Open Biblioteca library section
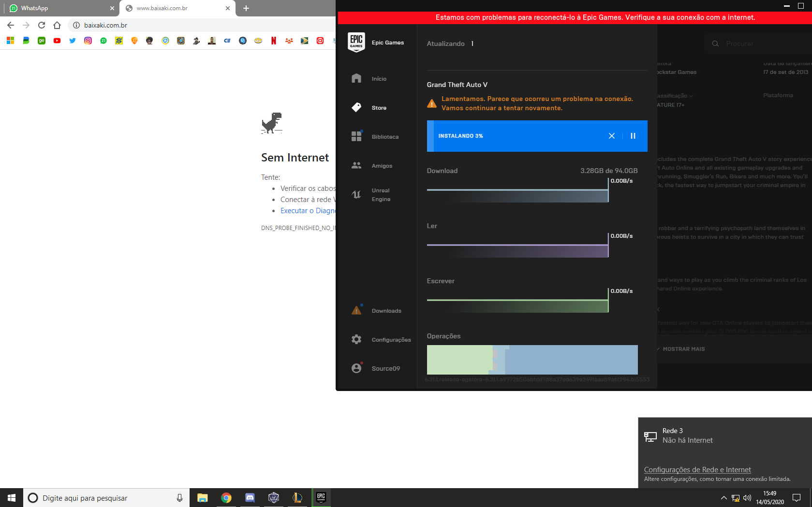812x507 pixels. coord(376,137)
